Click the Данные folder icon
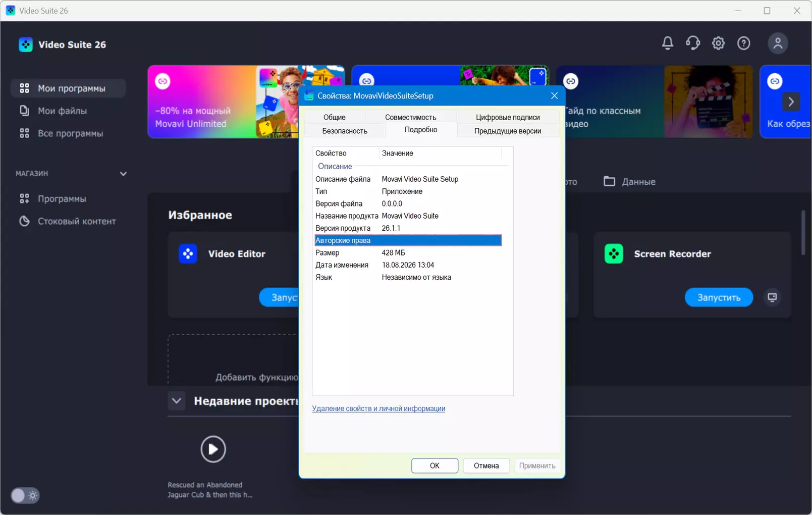This screenshot has width=812, height=515. tap(609, 181)
